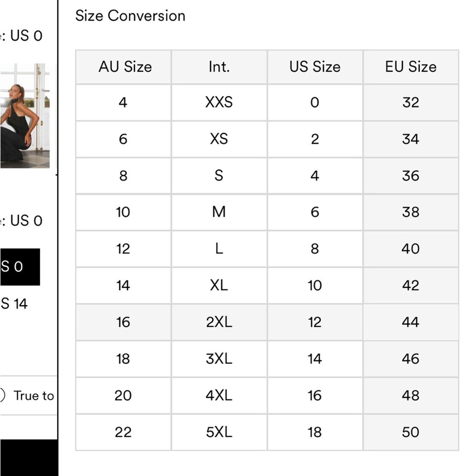The height and width of the screenshot is (476, 476).
Task: Click the AU size 16 cell
Action: (x=123, y=322)
